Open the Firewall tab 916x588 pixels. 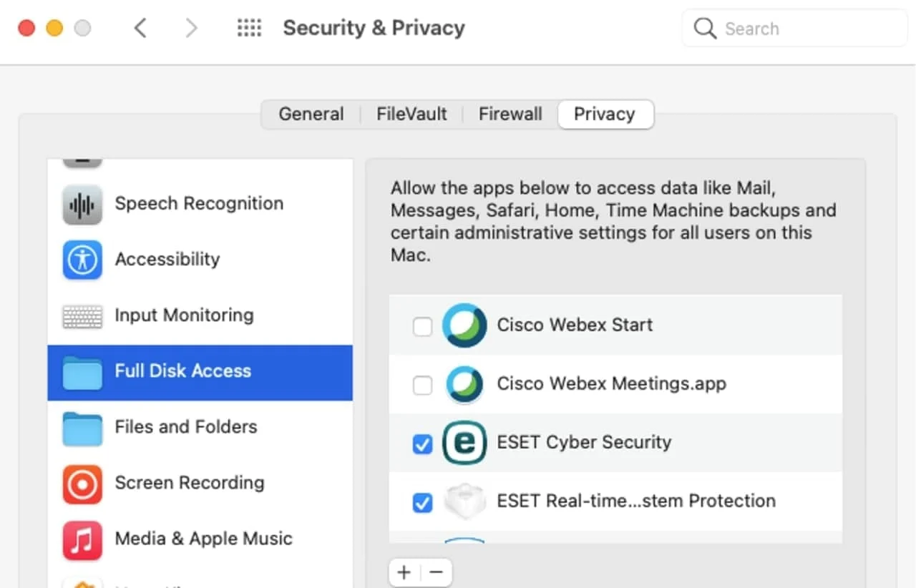point(510,114)
